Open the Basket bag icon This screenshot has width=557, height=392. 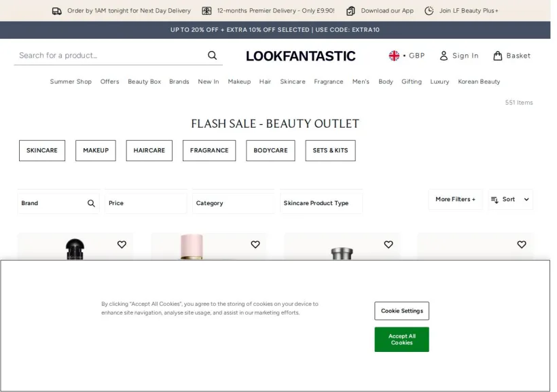tap(498, 56)
